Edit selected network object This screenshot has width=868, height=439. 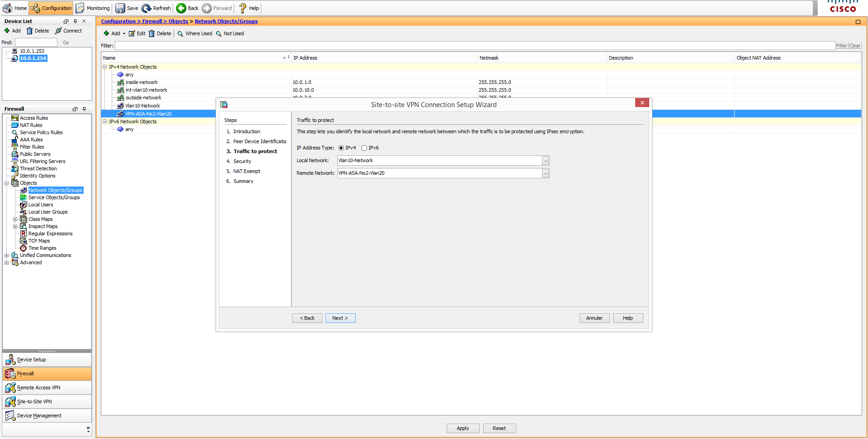pos(137,33)
